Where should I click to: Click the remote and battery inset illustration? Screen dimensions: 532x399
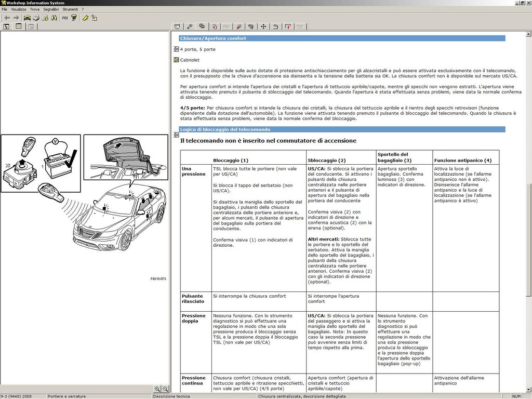point(41,163)
